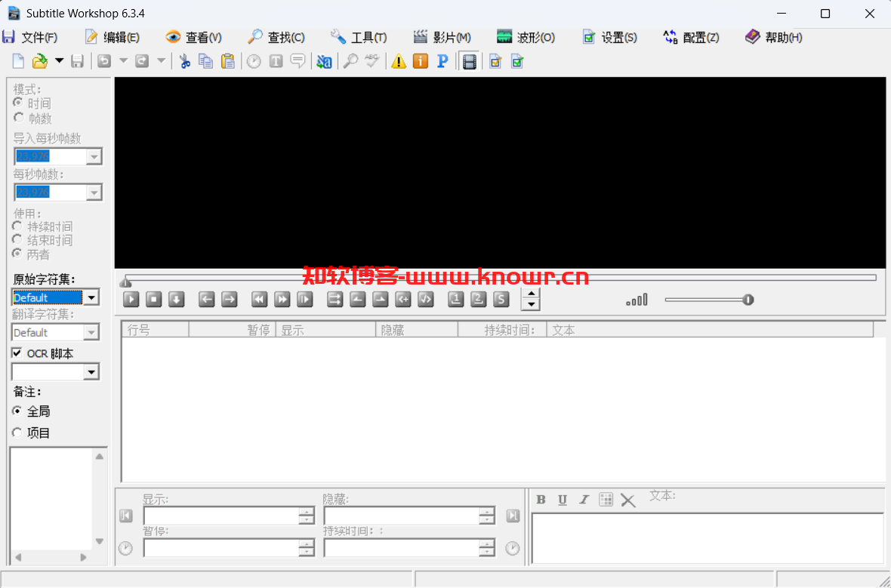This screenshot has height=588, width=891.
Task: Choose the 持续时间 radio option
Action: [17, 226]
